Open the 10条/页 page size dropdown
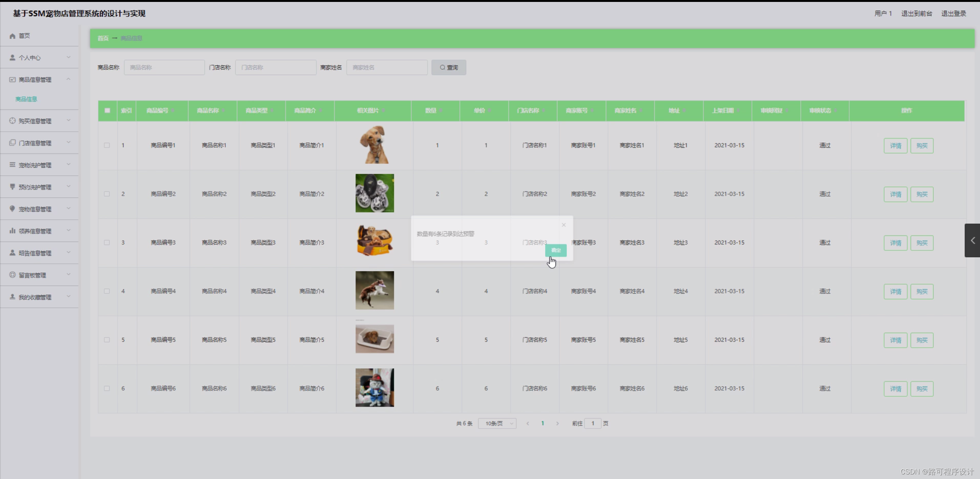The width and height of the screenshot is (980, 479). point(497,423)
